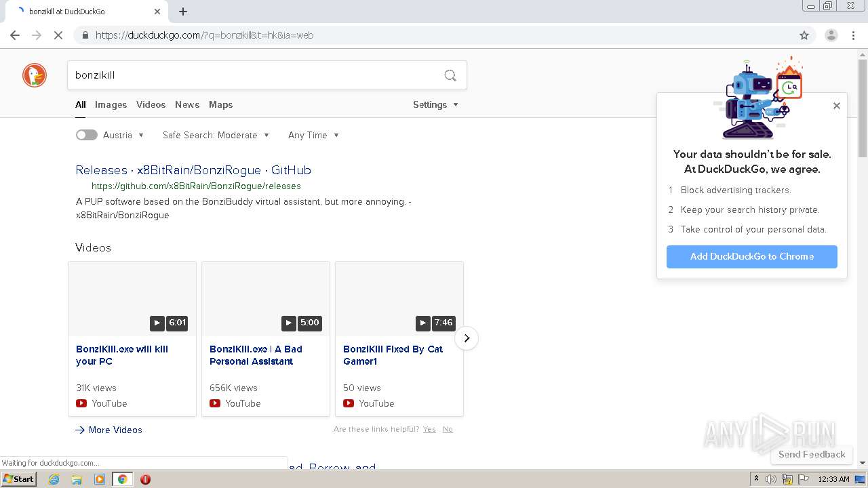Open Safe Search: Moderate dropdown

coord(216,135)
